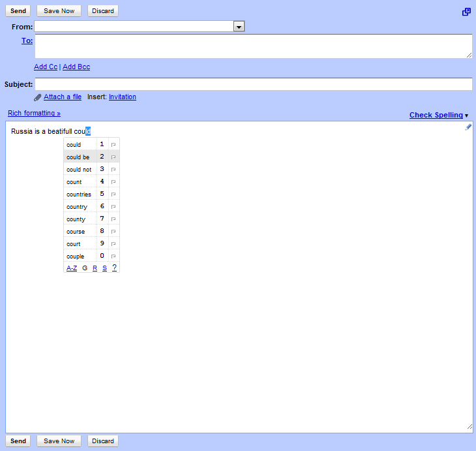This screenshot has height=451, width=476.
Task: Click the pencil icon in message body
Action: pos(468,127)
